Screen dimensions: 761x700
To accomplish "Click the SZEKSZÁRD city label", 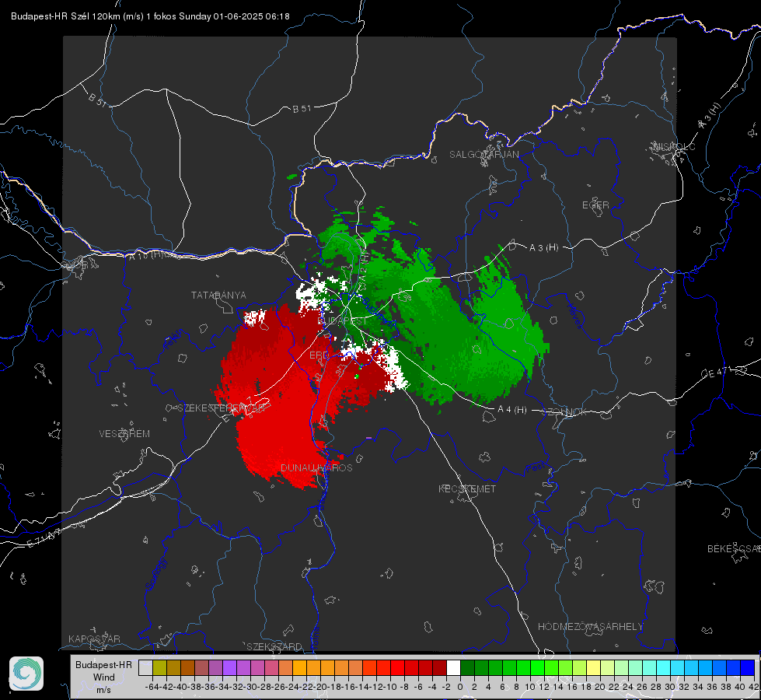I will 274,646.
